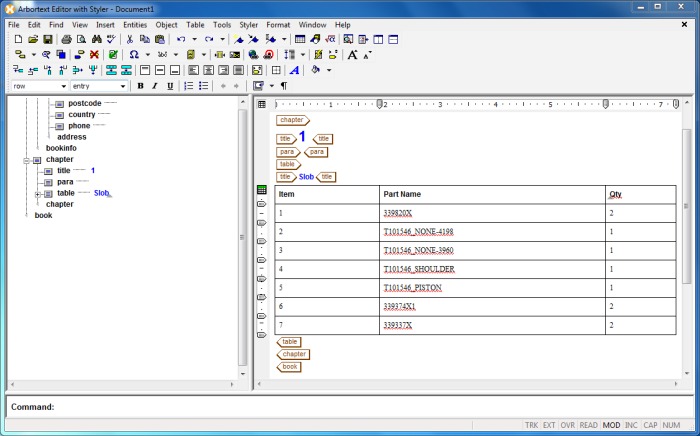
Task: Toggle Italic formatting
Action: (155, 86)
